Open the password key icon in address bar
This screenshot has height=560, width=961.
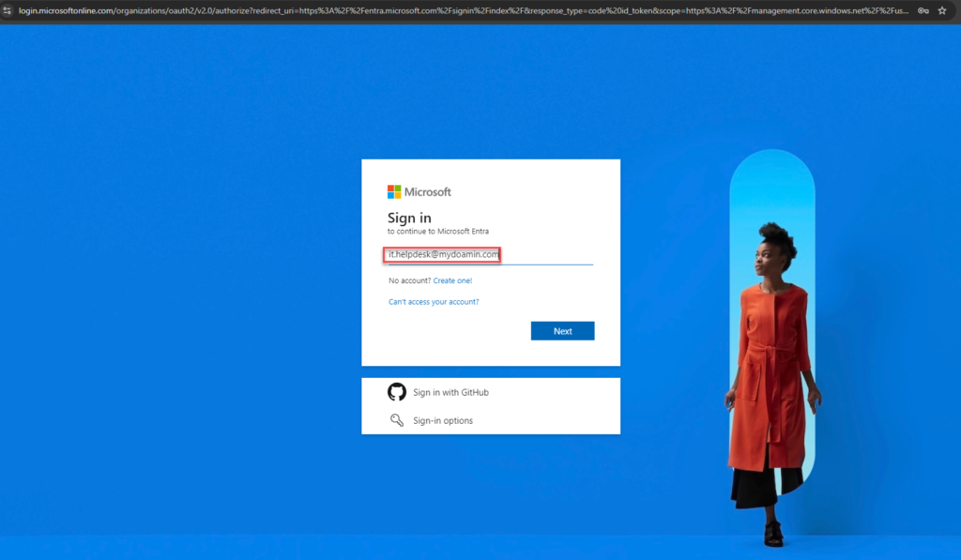tap(923, 10)
